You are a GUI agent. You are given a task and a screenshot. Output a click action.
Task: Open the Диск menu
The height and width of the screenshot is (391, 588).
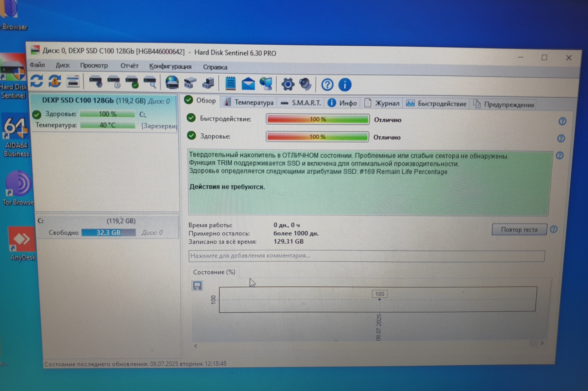(63, 65)
